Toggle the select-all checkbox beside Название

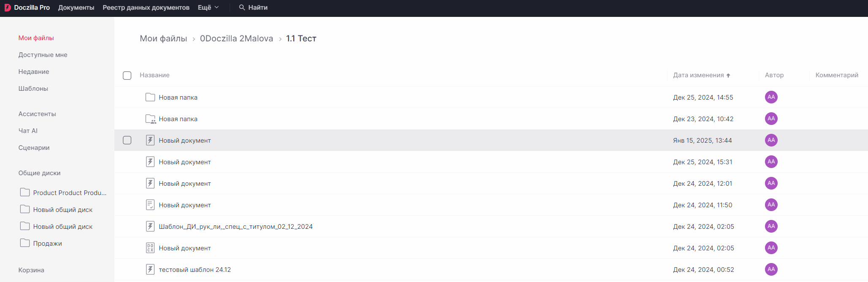tap(127, 76)
